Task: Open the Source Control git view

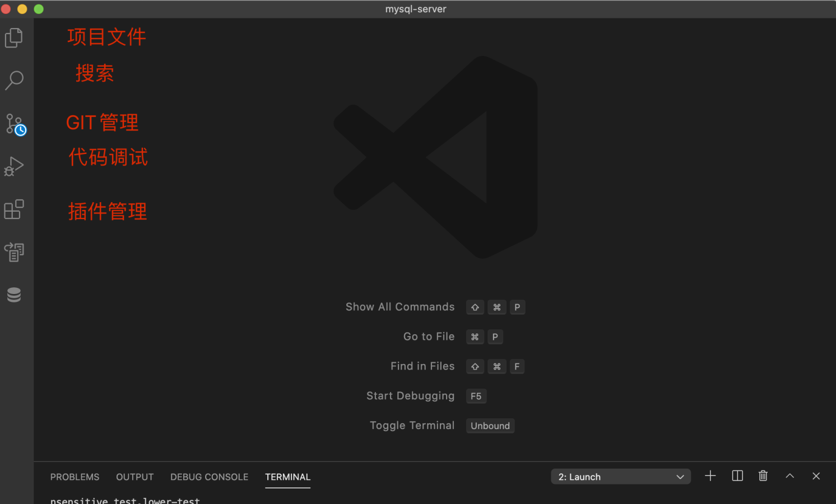Action: 15,124
